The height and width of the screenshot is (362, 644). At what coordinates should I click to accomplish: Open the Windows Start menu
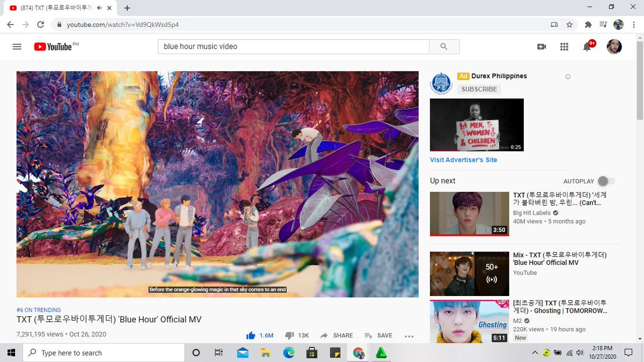(11, 353)
